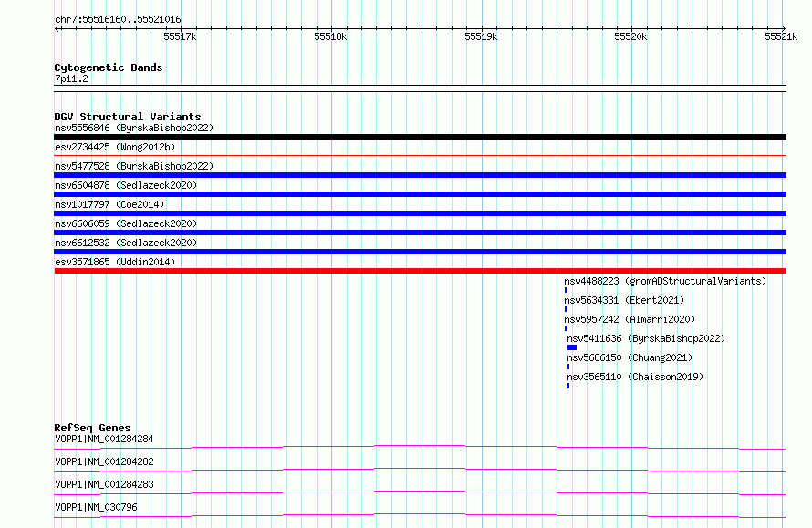Viewport: 812px width, 528px height.
Task: Click the left arrow end of the ruler
Action: tap(57, 28)
